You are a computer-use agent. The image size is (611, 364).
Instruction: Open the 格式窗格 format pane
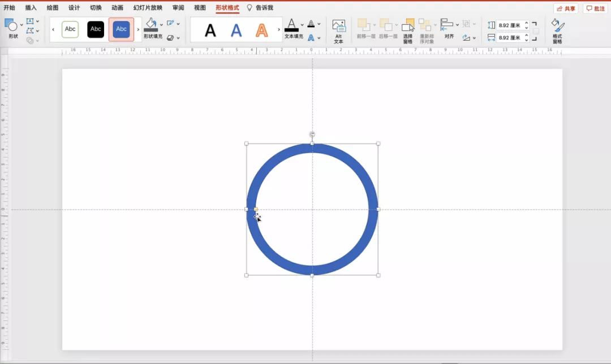coord(558,31)
